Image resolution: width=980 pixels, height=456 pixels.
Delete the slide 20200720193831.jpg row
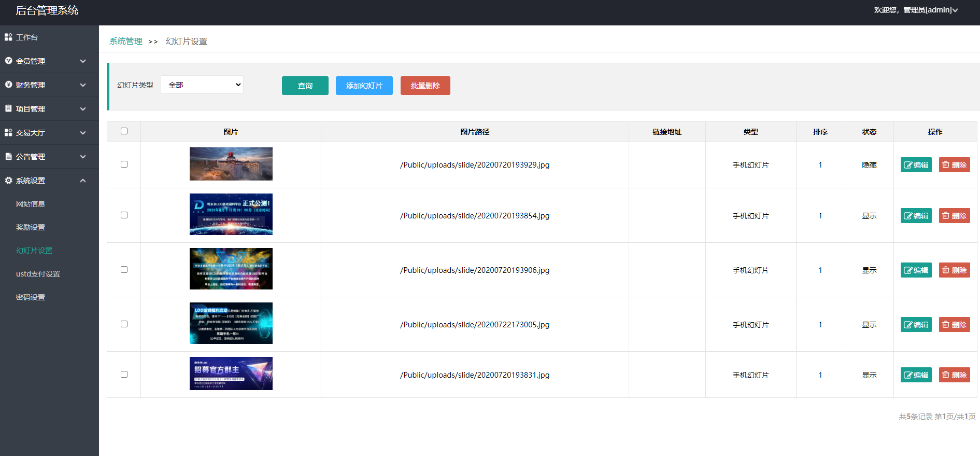(954, 375)
